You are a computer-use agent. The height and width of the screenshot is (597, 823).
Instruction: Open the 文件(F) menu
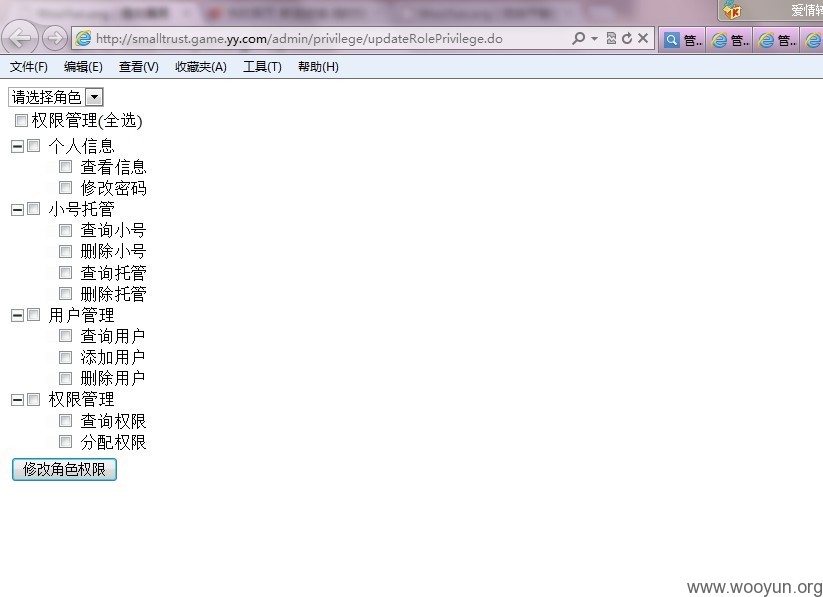click(28, 67)
